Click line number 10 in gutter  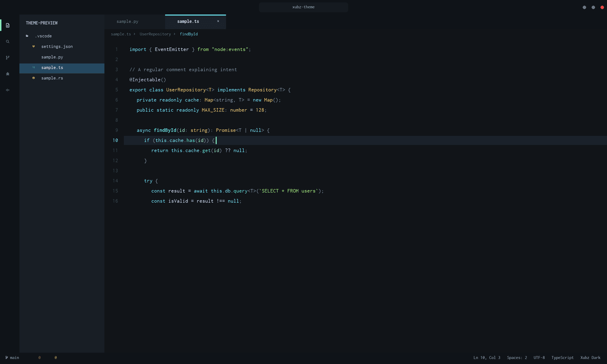click(115, 140)
